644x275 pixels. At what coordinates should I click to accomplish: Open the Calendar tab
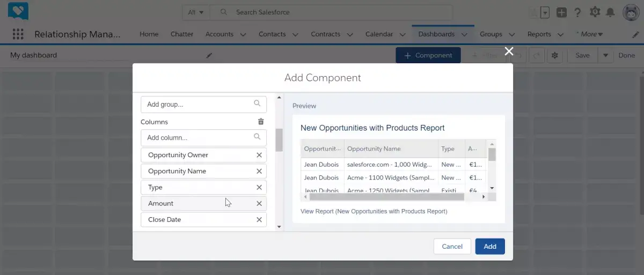(379, 34)
